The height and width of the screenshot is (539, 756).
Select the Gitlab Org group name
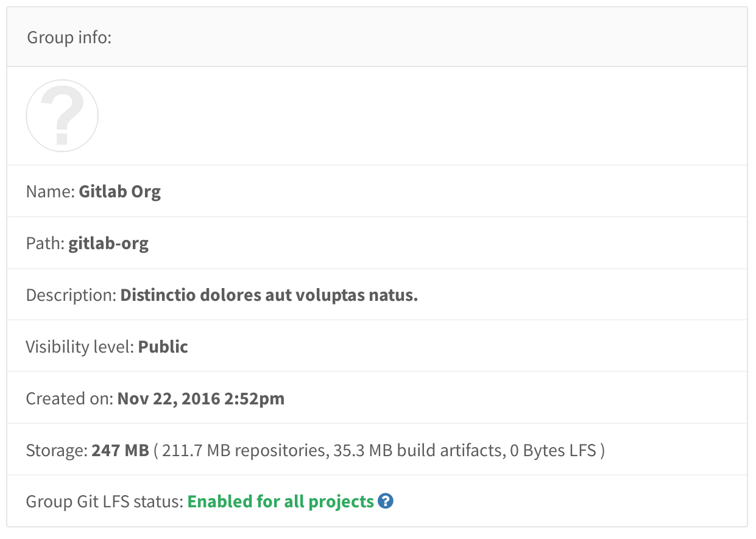point(119,191)
